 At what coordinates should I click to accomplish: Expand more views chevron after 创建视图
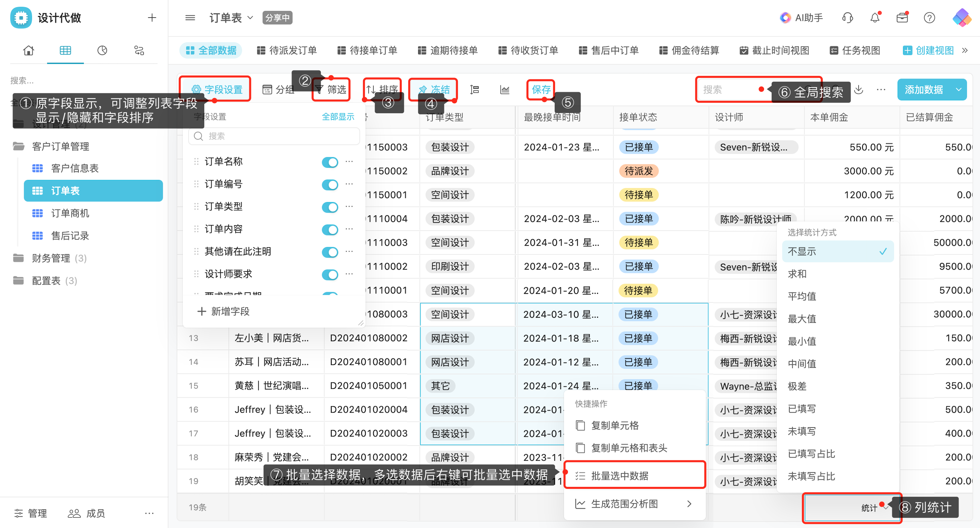[x=964, y=50]
